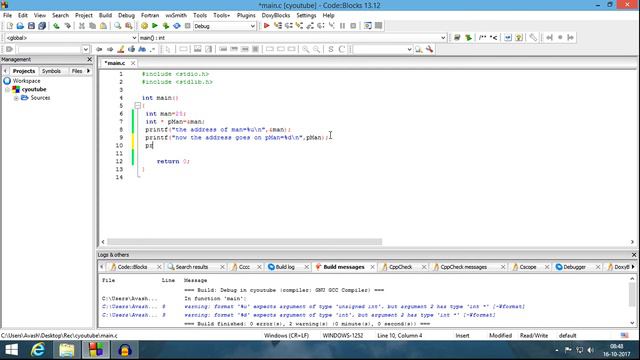Open the search text combo box dropdown arrow
The height and width of the screenshot is (360, 640).
pos(85,49)
